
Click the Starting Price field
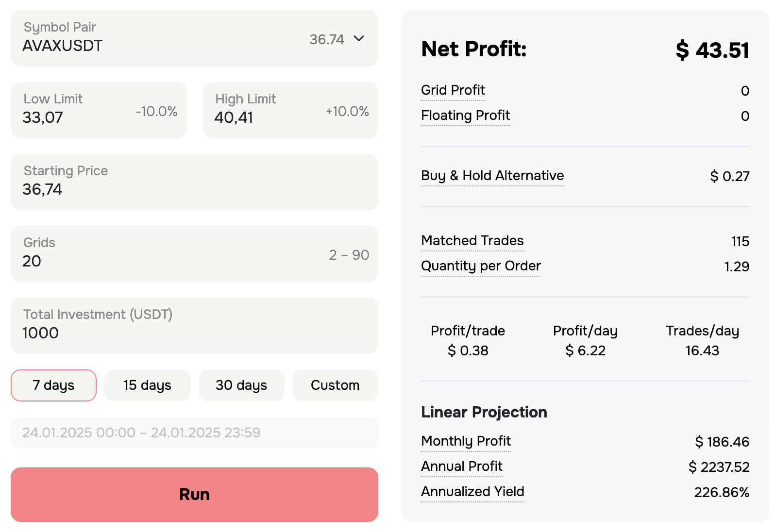tap(194, 183)
